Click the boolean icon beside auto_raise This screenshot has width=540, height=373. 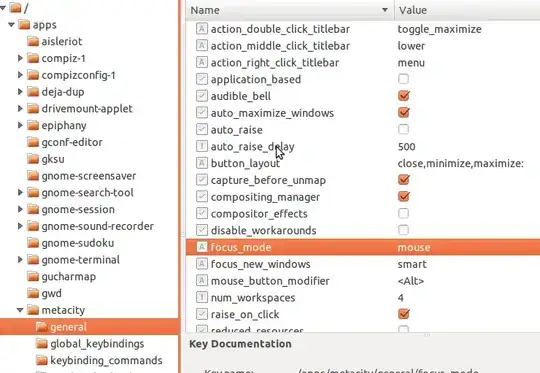(202, 129)
